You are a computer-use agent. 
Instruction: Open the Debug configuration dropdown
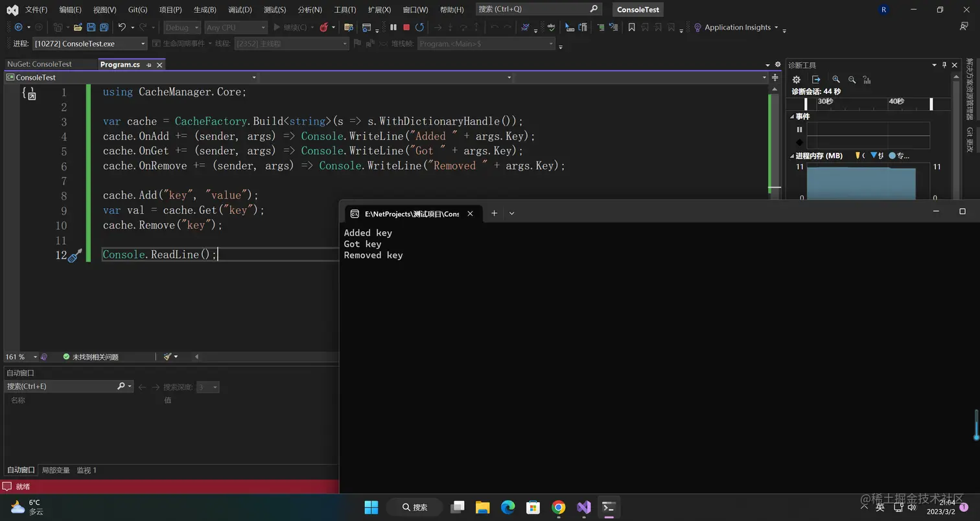click(x=181, y=27)
